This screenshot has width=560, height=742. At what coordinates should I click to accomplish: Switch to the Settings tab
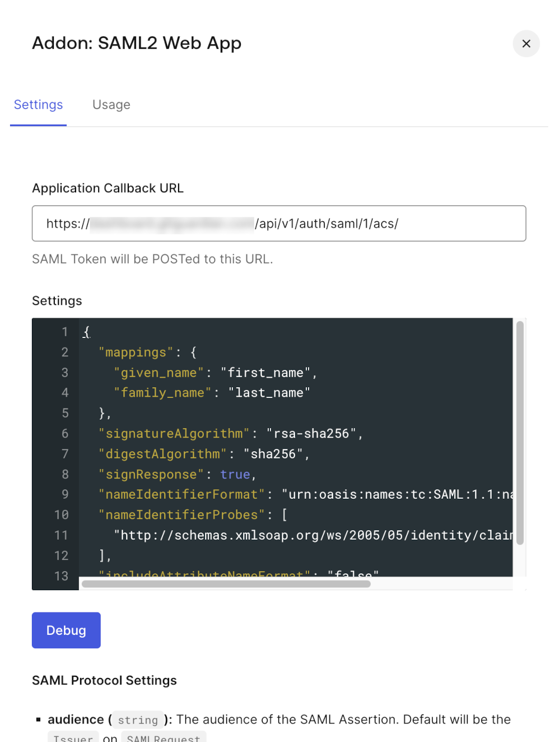(38, 105)
